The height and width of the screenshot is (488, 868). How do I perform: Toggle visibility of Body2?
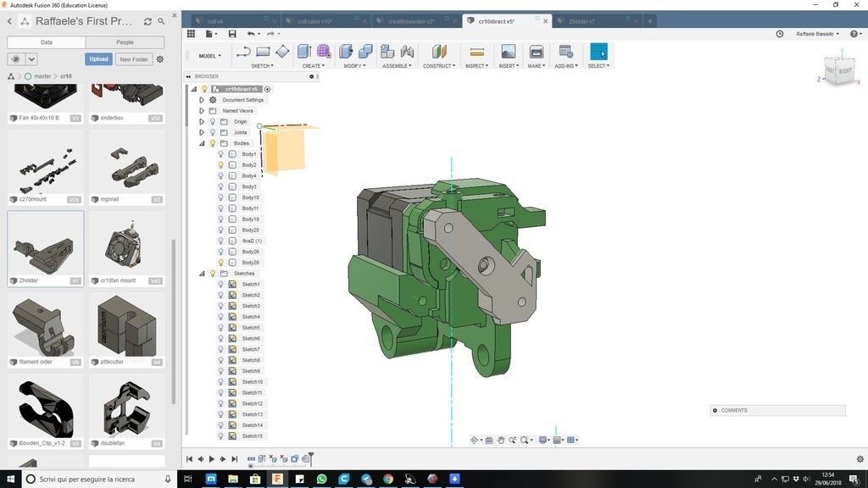pyautogui.click(x=220, y=165)
